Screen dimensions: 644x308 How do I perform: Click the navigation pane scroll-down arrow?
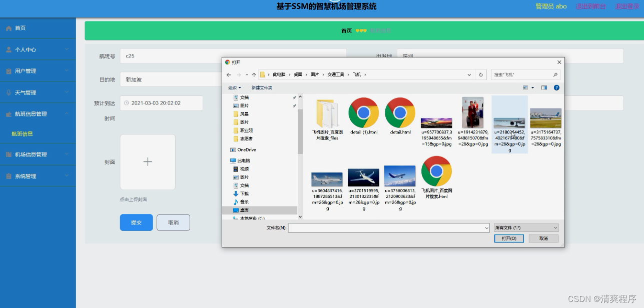pos(300,216)
